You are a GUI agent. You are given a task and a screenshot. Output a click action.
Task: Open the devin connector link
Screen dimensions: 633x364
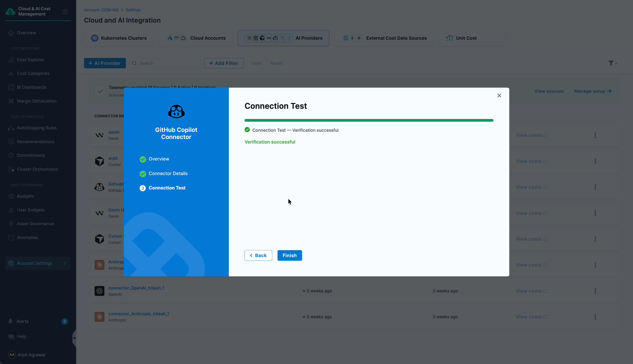tap(114, 132)
